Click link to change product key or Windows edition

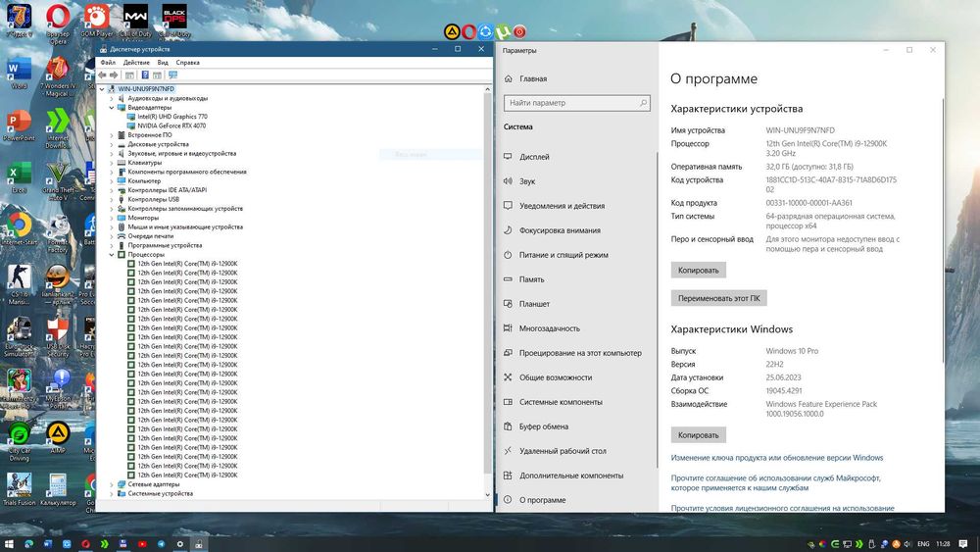[776, 458]
